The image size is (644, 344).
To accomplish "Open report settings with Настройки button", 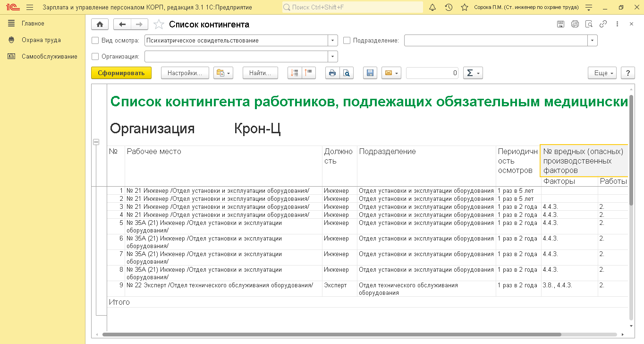I will [x=185, y=73].
